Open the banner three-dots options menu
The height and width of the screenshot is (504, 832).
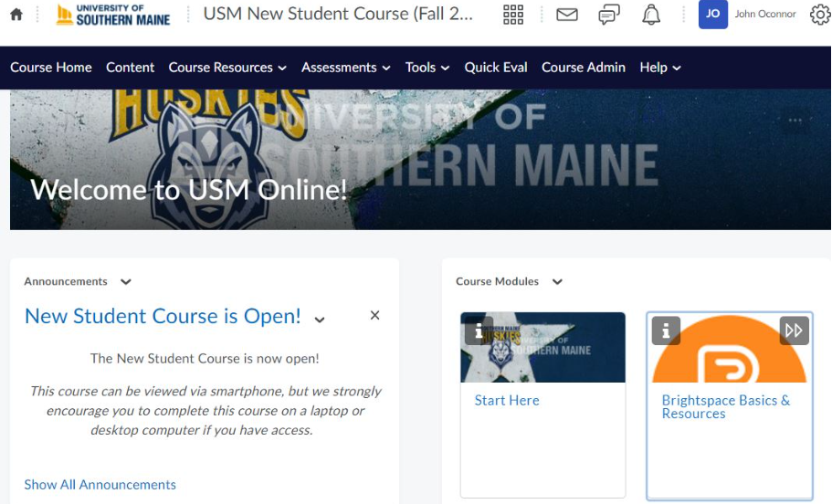coord(795,121)
